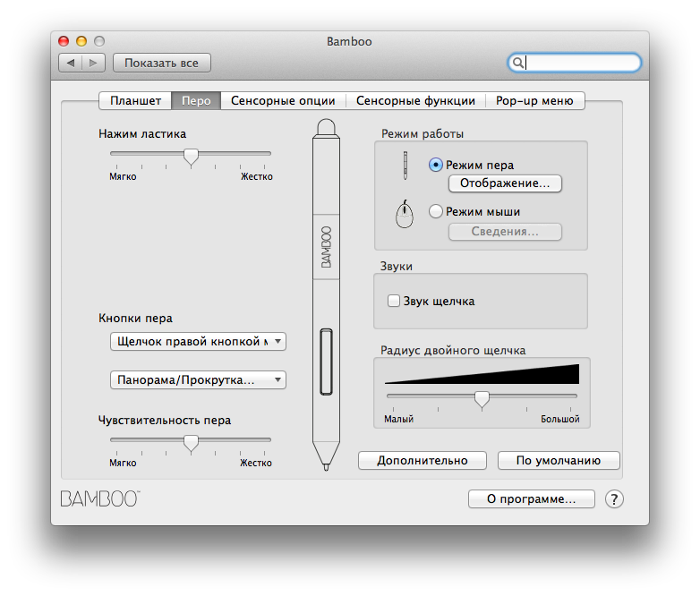
Task: Click the small pen icon in Режим работы
Action: tap(405, 166)
